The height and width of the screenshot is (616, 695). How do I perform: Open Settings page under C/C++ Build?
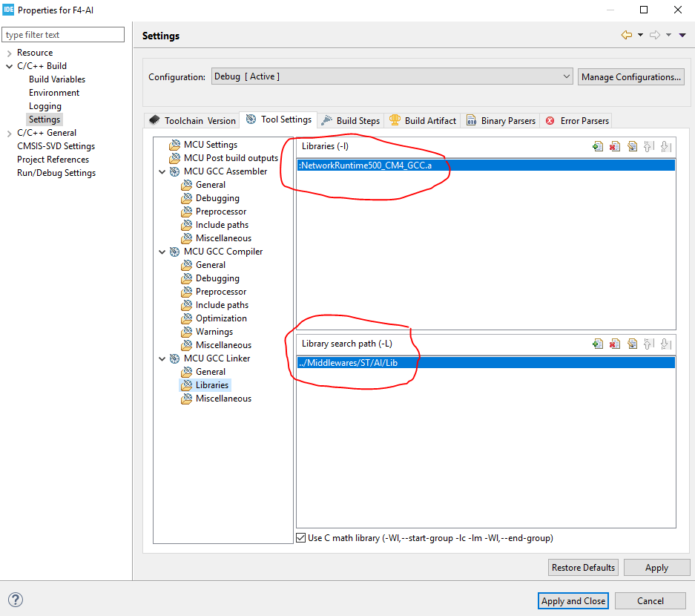45,119
